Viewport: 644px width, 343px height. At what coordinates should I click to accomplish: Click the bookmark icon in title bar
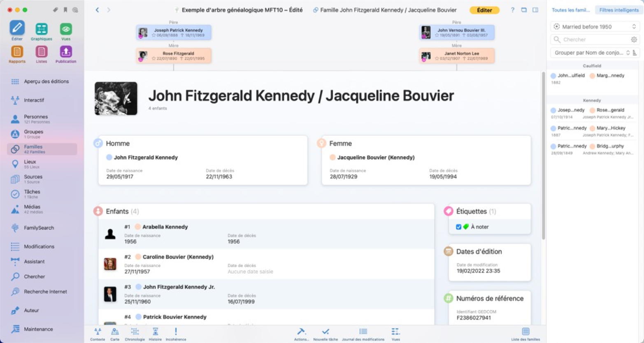65,10
